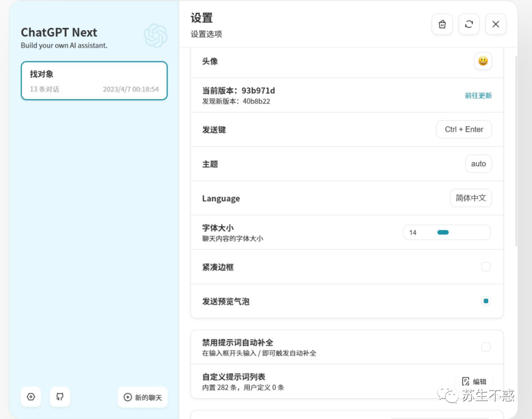Close the settings panel with X
This screenshot has height=419, width=532.
pos(496,24)
